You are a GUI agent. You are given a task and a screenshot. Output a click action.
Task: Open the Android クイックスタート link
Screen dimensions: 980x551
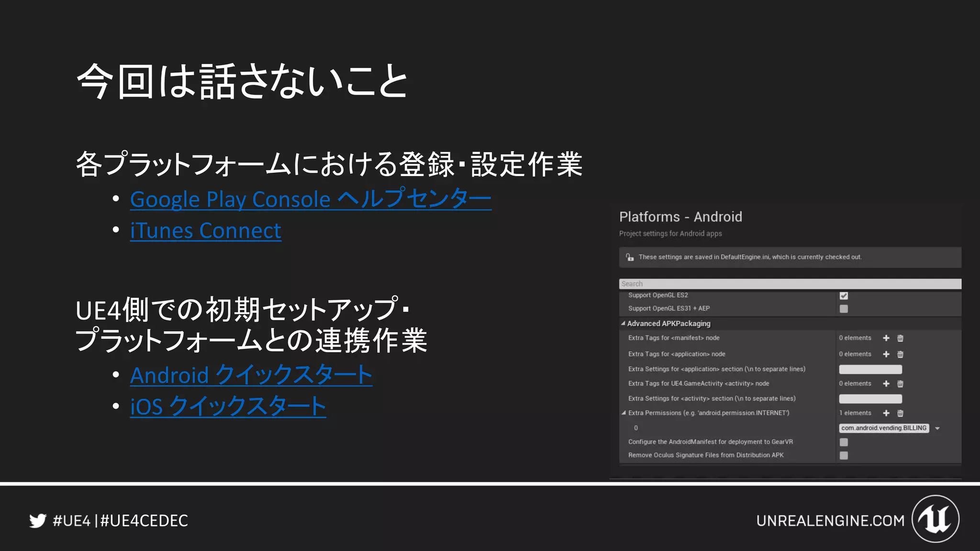tap(251, 375)
